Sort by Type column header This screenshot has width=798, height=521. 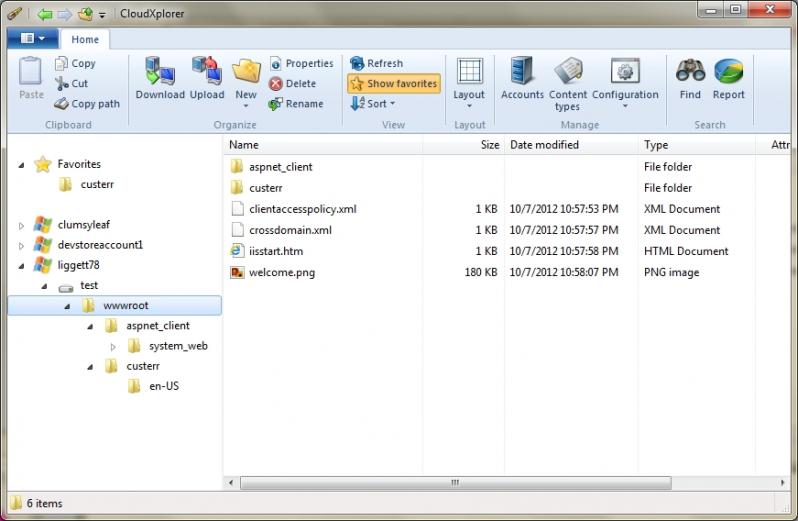[x=697, y=145]
